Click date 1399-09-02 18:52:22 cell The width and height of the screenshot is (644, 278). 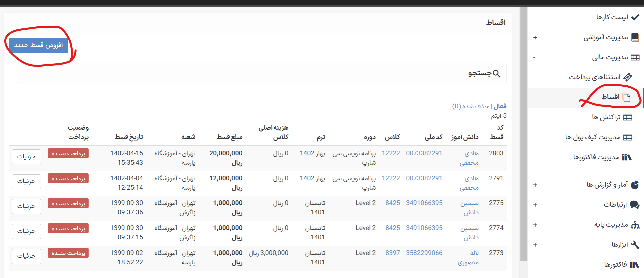(127, 258)
